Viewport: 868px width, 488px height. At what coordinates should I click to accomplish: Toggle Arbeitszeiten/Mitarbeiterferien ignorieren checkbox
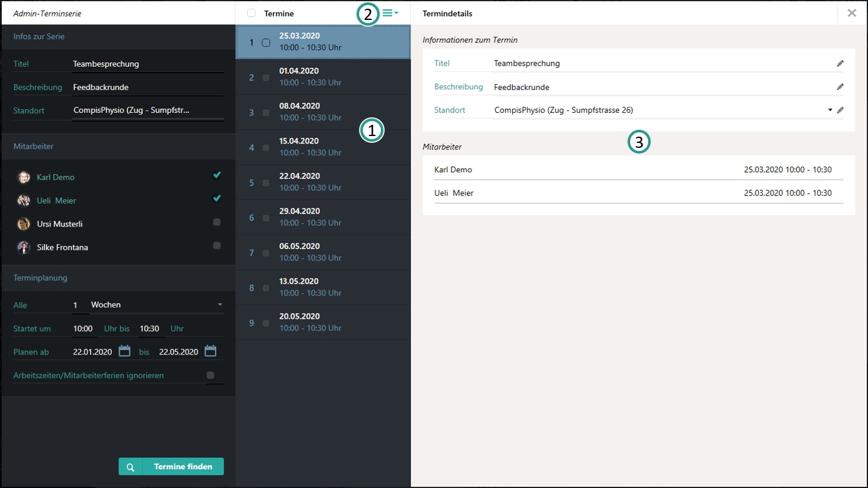210,375
